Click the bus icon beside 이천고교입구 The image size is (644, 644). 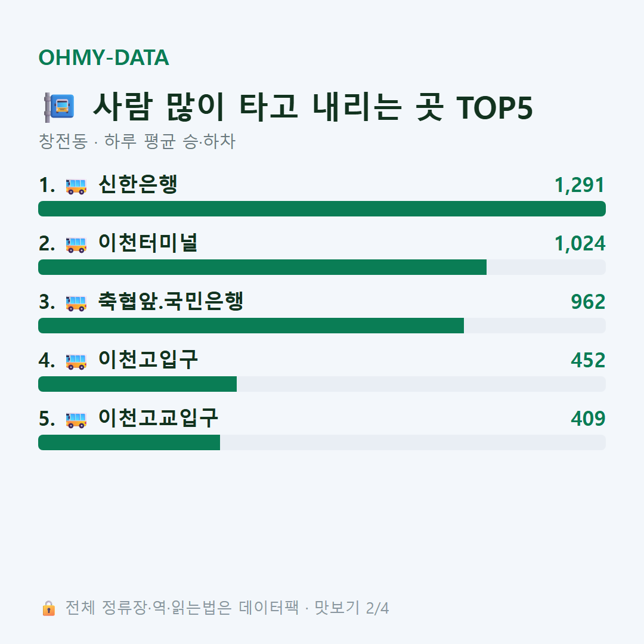(x=76, y=420)
